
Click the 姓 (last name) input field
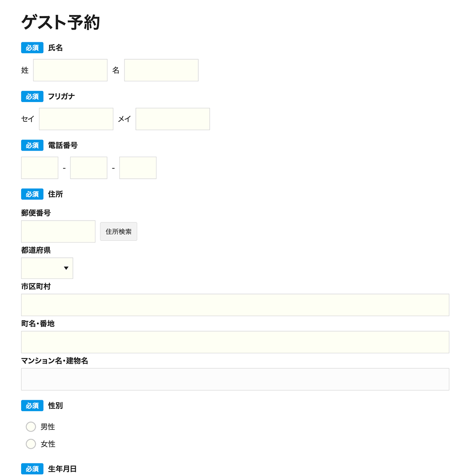tap(70, 70)
